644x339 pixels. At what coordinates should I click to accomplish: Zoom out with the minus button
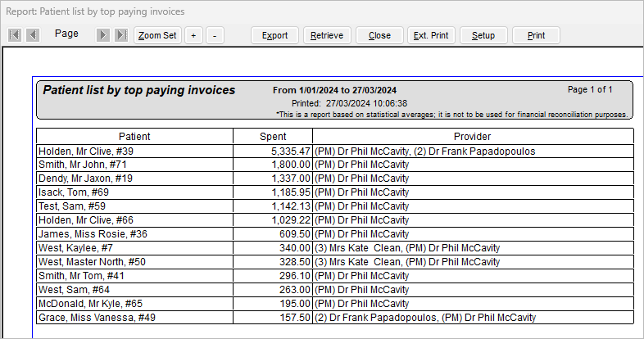tap(215, 35)
